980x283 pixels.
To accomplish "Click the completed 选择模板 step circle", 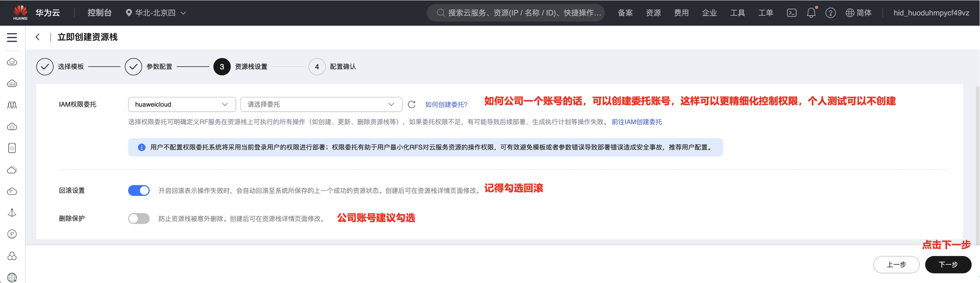I will (45, 67).
